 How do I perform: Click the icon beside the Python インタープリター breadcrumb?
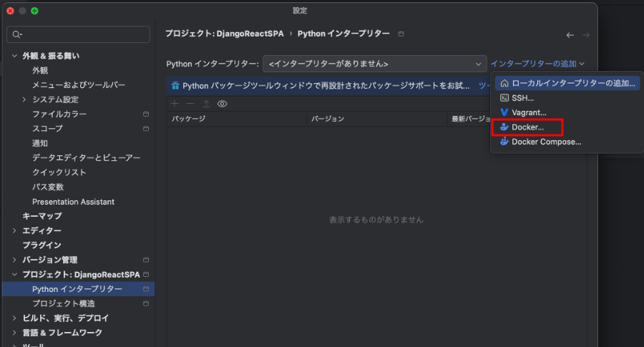coord(401,34)
